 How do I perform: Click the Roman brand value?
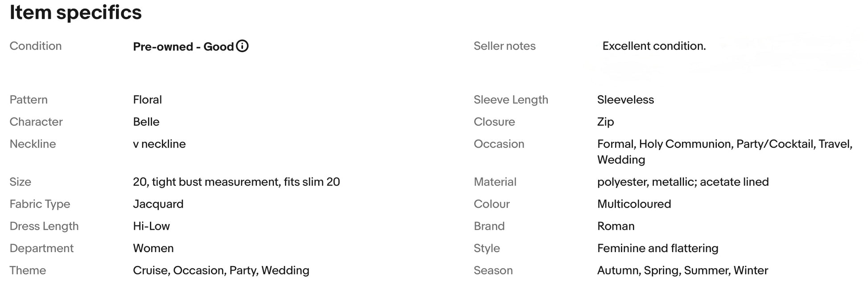click(x=616, y=226)
